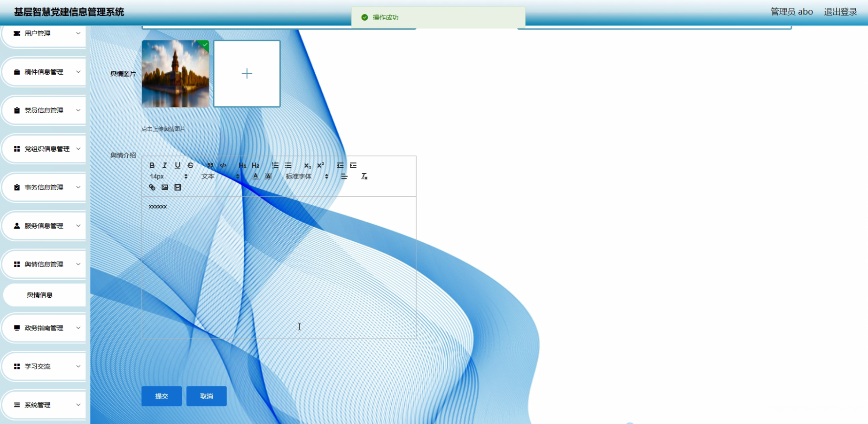
Task: Click the 事务信息管理 clipboard-check icon
Action: pyautogui.click(x=17, y=187)
